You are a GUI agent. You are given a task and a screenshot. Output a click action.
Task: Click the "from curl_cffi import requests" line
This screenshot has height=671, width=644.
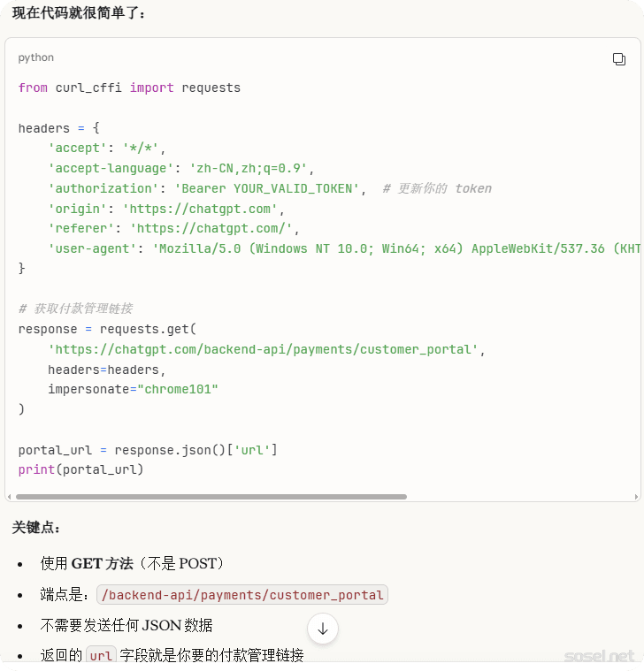[x=129, y=88]
